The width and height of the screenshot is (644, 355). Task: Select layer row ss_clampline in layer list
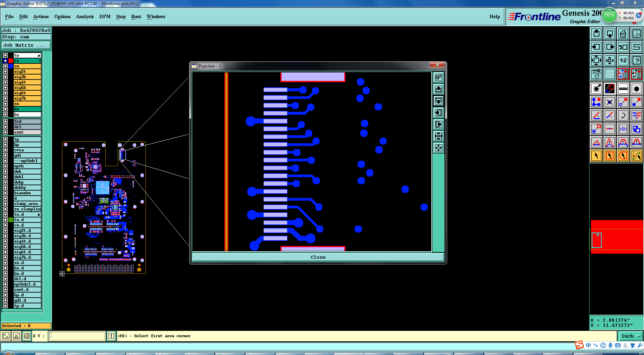(27, 209)
